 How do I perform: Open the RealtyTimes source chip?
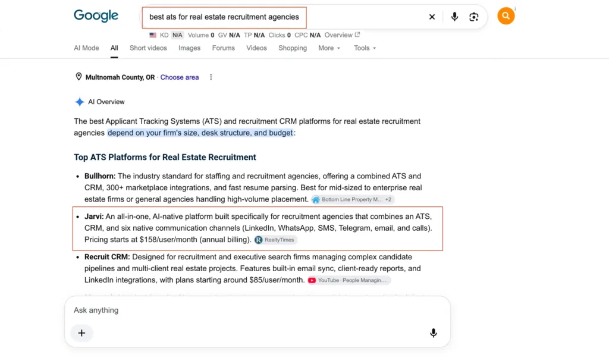pos(275,240)
